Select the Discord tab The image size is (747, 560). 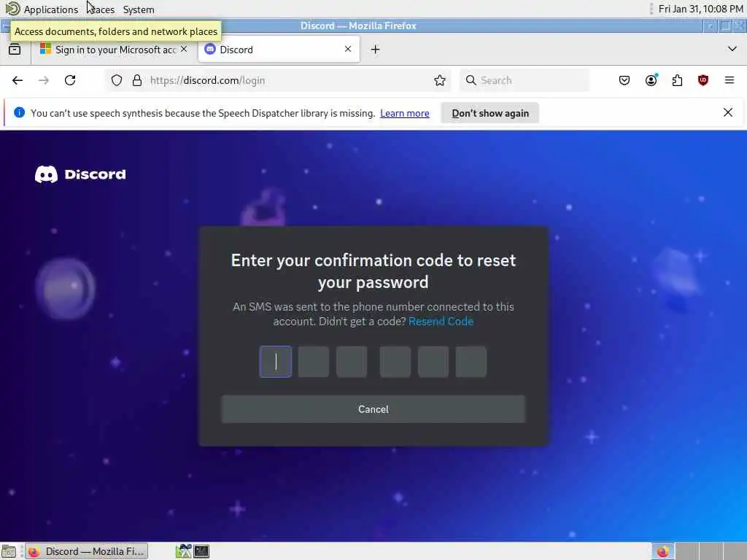279,50
